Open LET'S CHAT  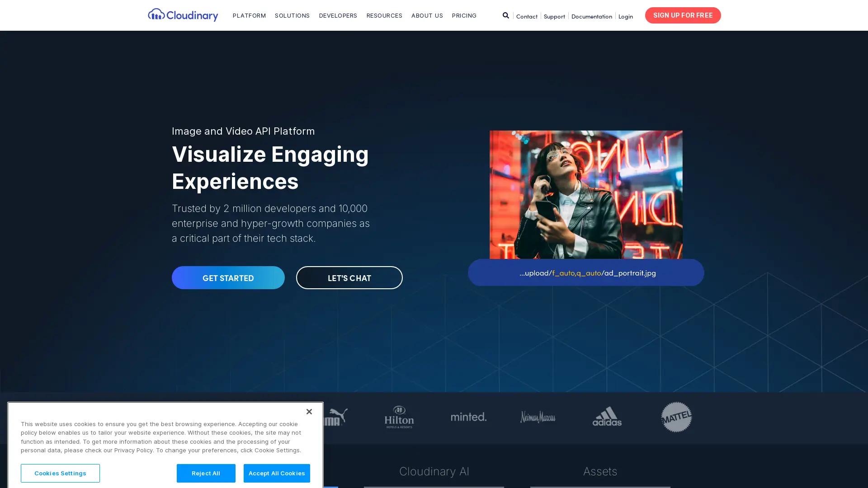click(x=349, y=277)
